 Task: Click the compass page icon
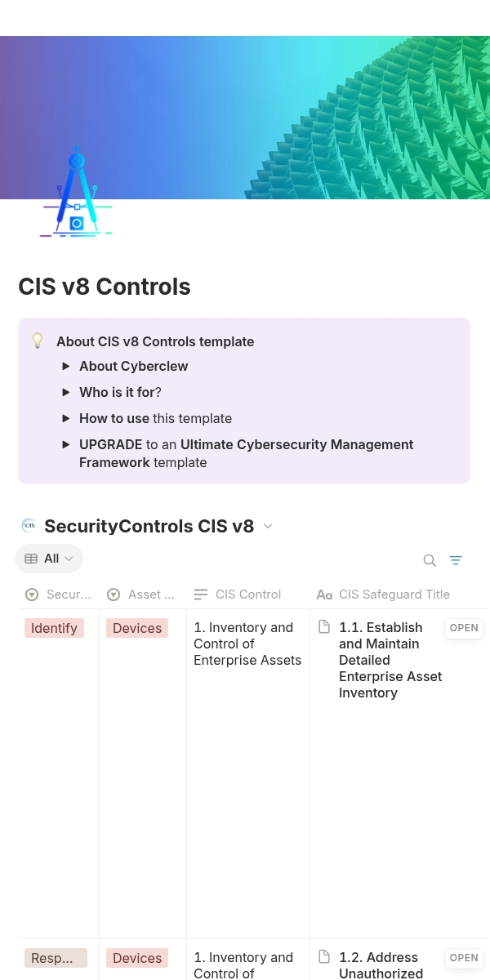coord(76,194)
